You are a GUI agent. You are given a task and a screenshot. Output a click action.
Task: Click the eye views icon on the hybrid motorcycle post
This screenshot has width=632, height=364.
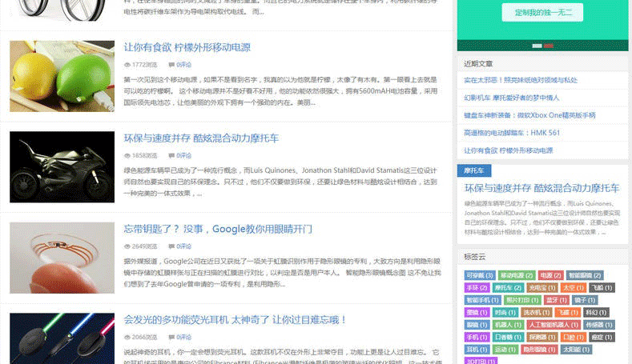[x=127, y=155]
